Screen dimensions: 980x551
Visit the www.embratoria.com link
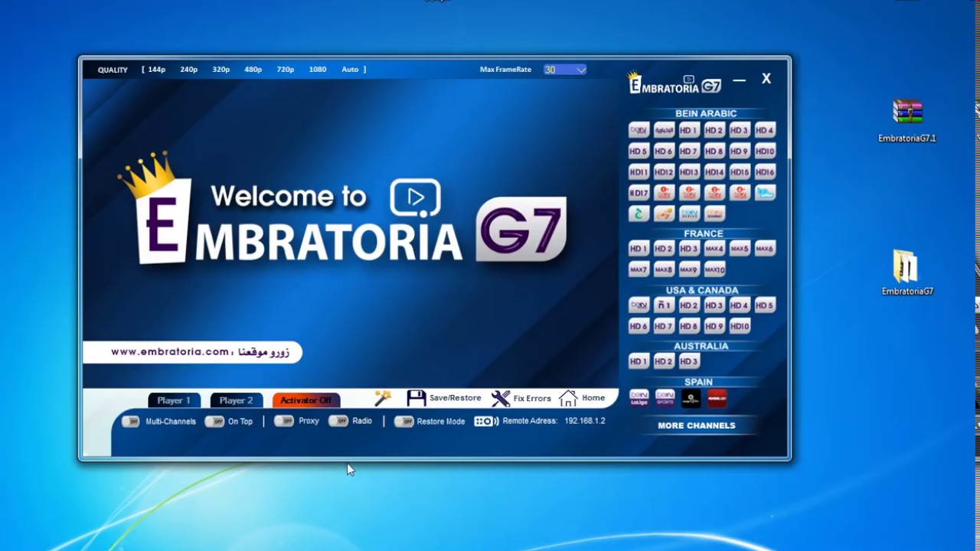(x=170, y=352)
